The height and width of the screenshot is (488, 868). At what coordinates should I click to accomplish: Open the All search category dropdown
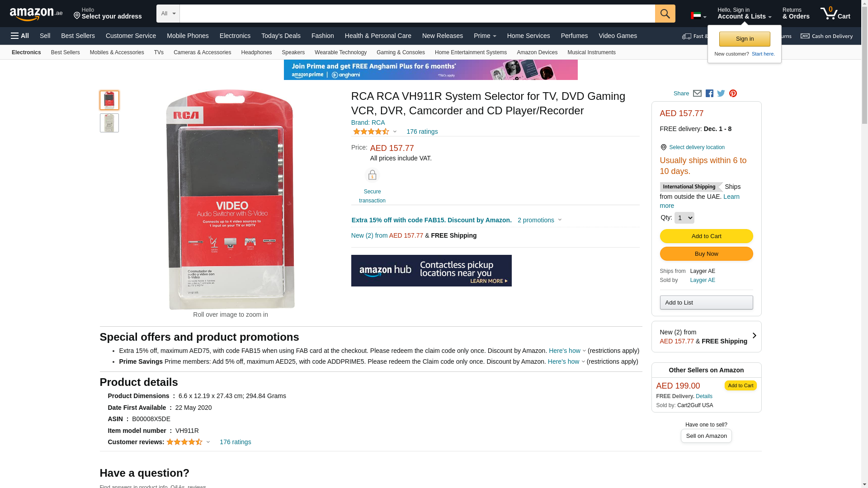click(168, 14)
